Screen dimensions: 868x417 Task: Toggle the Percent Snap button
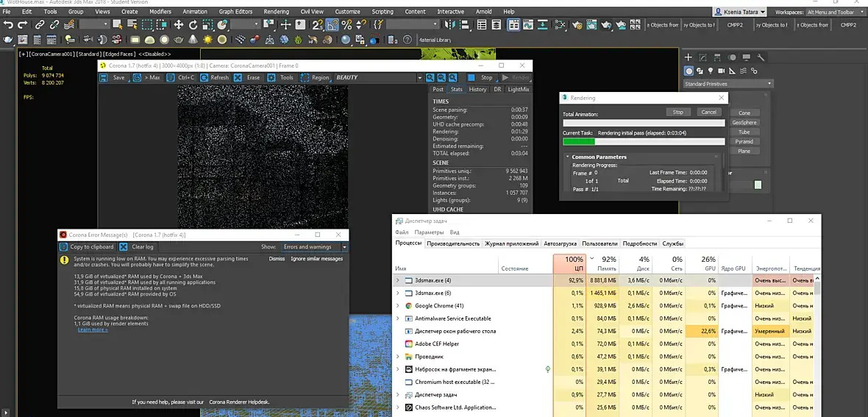[346, 25]
